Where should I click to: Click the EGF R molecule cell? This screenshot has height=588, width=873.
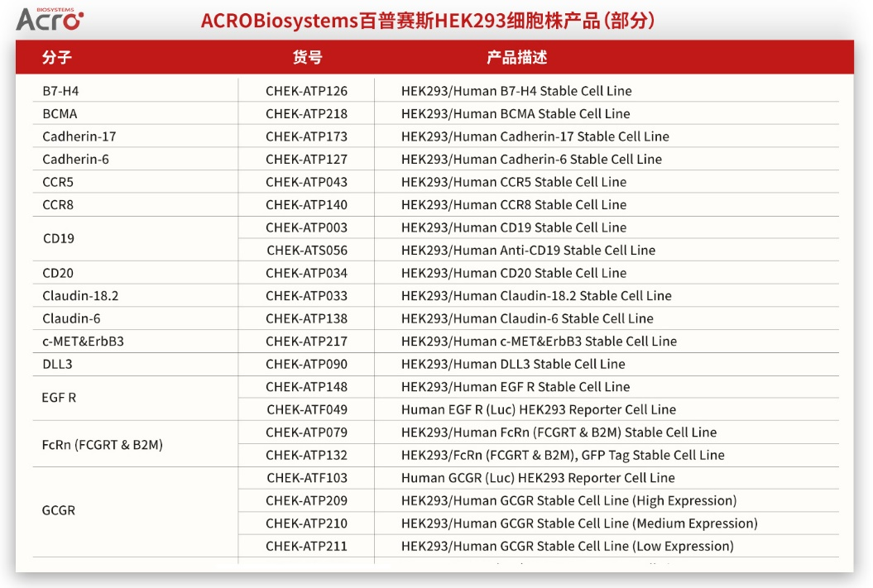(x=59, y=398)
